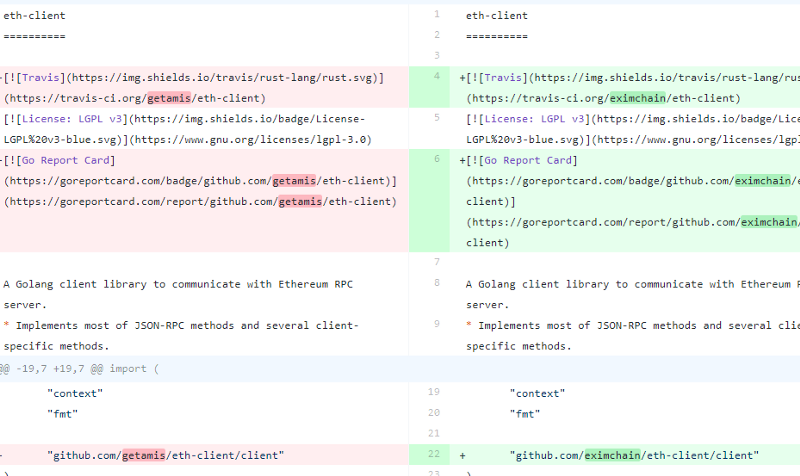
Task: Click line number 9 beside the Implements bullet
Action: pyautogui.click(x=437, y=324)
